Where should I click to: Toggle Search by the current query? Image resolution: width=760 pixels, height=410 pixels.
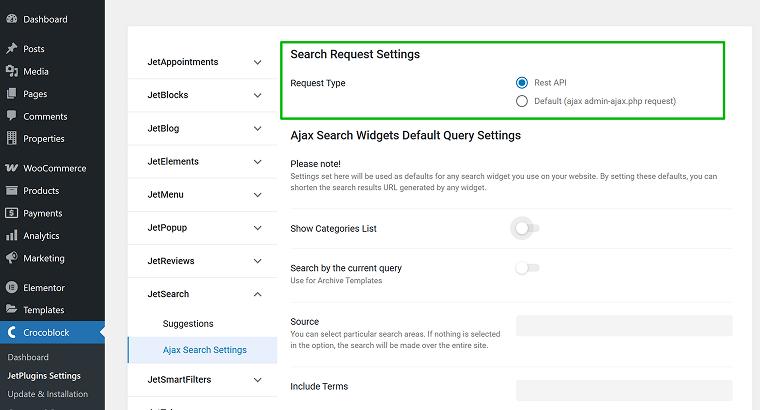click(527, 268)
